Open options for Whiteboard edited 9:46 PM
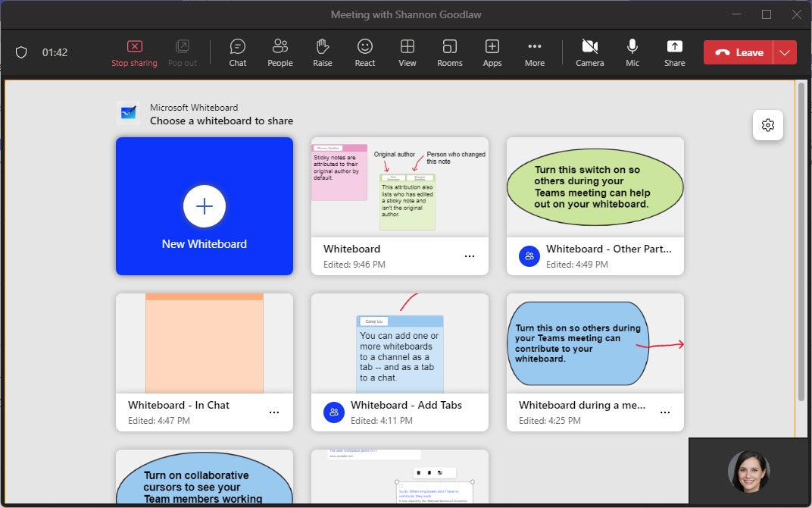This screenshot has height=508, width=812. [x=470, y=256]
